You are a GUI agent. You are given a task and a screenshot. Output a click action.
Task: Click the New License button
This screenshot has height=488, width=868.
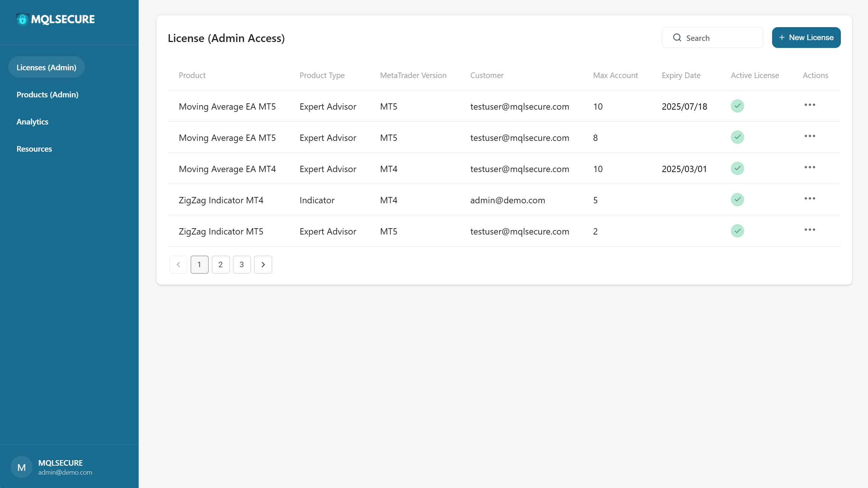(x=806, y=38)
